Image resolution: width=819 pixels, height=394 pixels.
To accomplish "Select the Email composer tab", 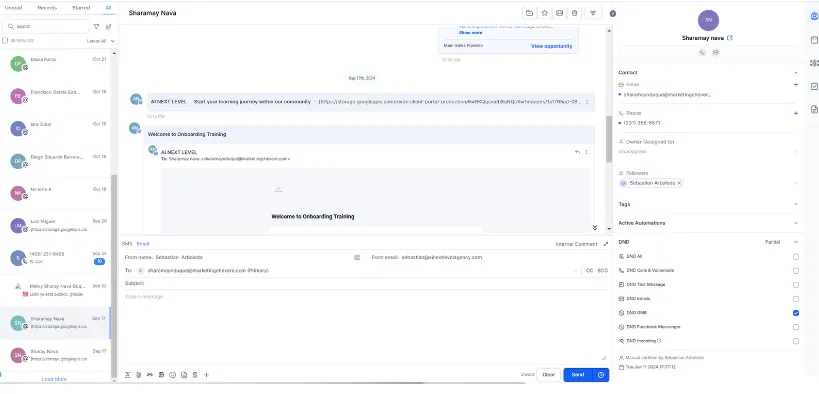I will tap(143, 244).
